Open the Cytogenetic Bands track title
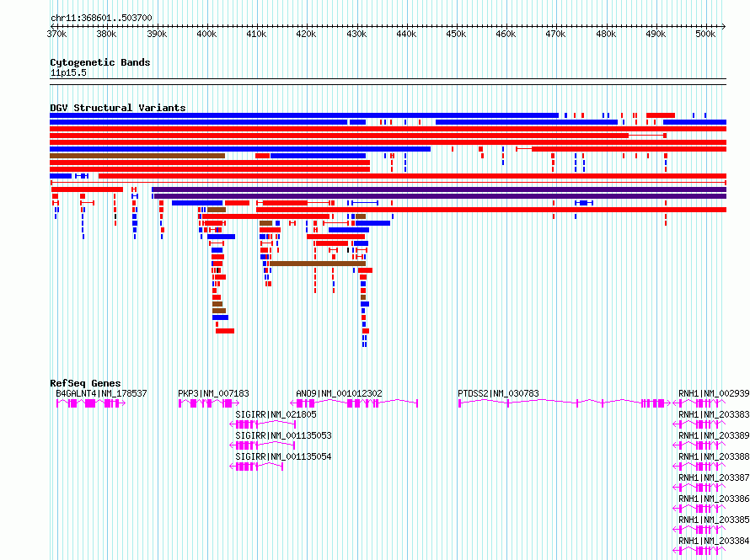 click(100, 62)
